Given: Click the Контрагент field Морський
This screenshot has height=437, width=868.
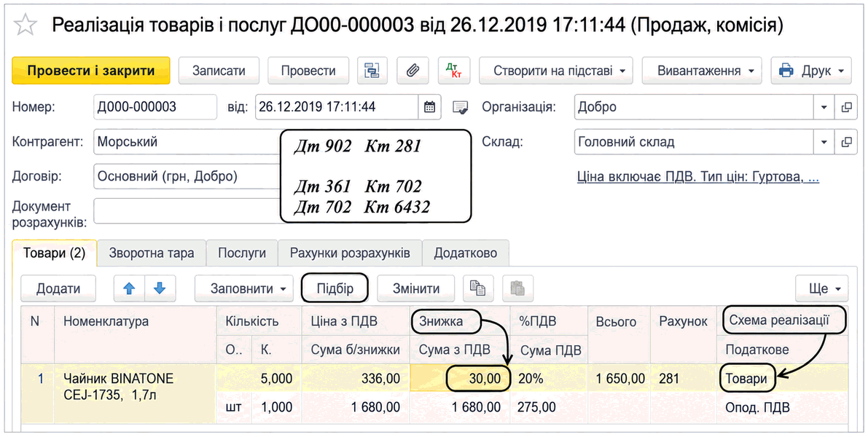Looking at the screenshot, I should tap(188, 142).
